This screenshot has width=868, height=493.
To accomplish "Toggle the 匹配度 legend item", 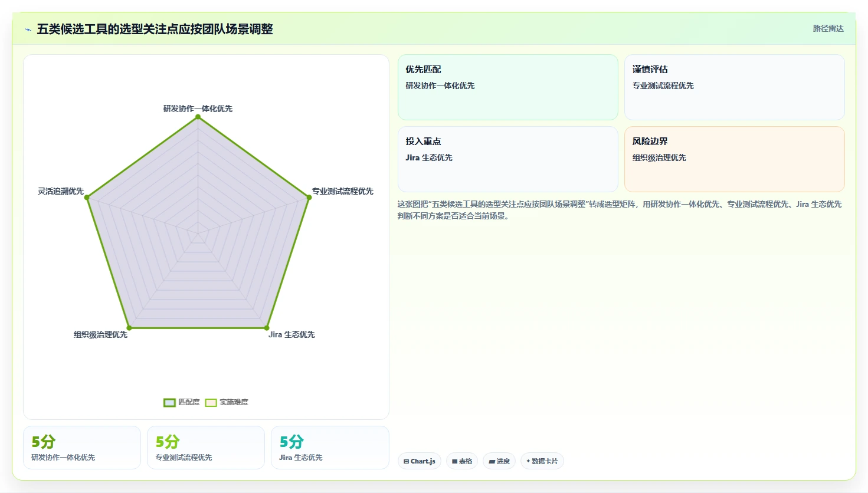I will 182,402.
